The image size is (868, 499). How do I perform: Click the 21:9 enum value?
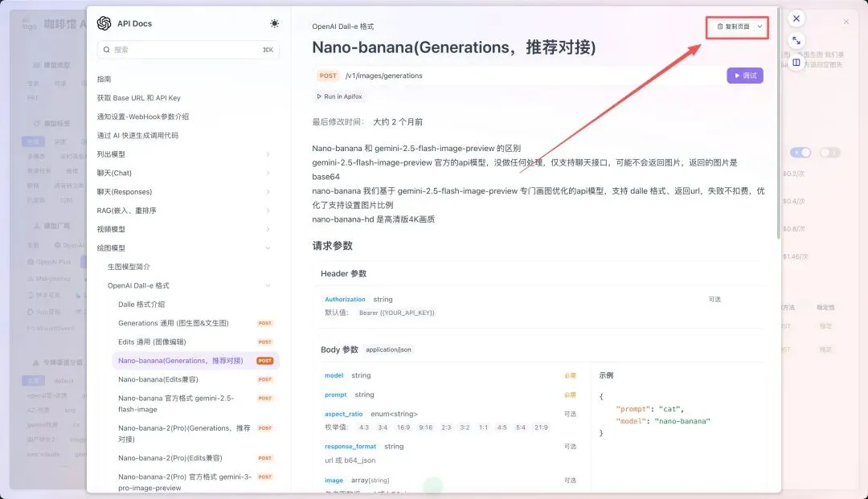tap(541, 427)
